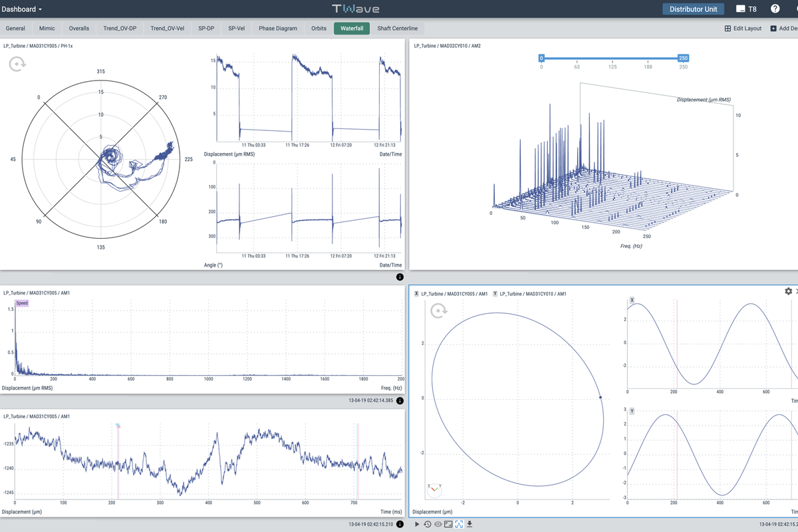Open the Dashboard dropdown menu

(x=23, y=9)
